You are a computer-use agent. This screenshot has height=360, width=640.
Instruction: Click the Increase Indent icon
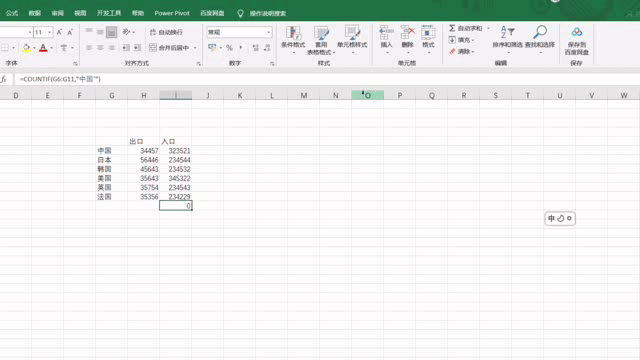point(138,48)
